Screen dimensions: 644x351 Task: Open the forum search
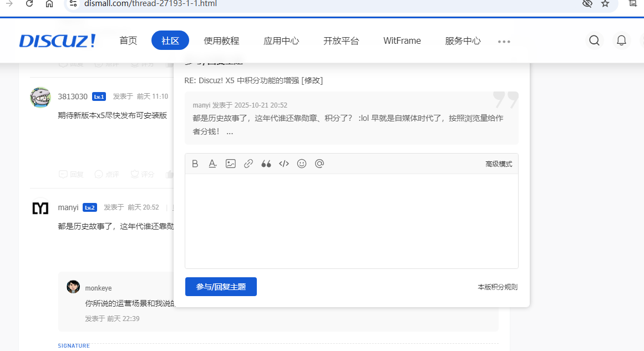[594, 40]
